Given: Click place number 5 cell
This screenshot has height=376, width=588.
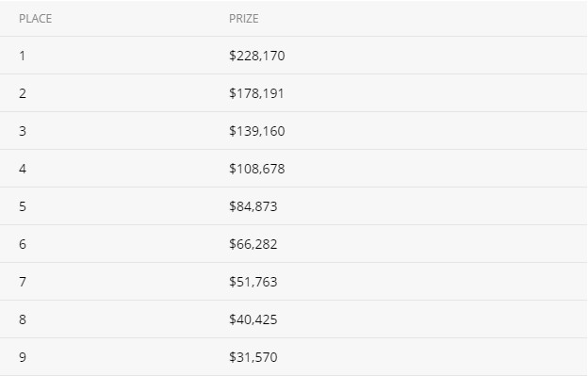Looking at the screenshot, I should 23,206.
